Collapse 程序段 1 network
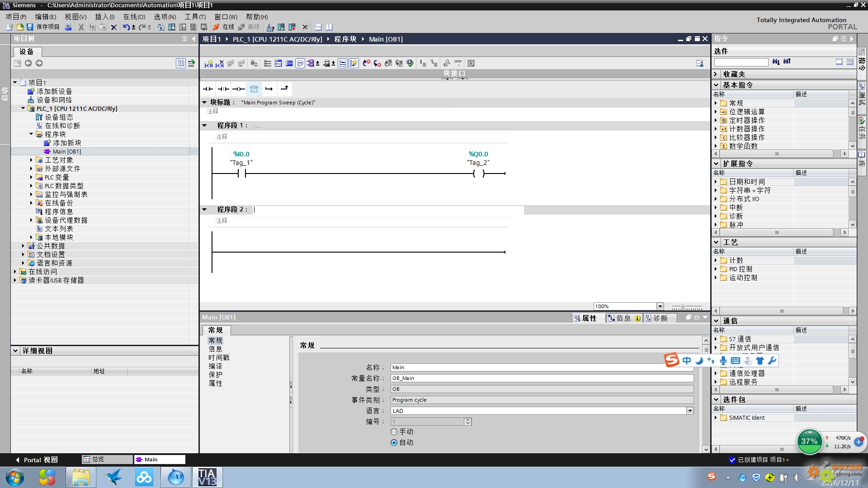Screen dimensions: 868x488 coord(204,126)
